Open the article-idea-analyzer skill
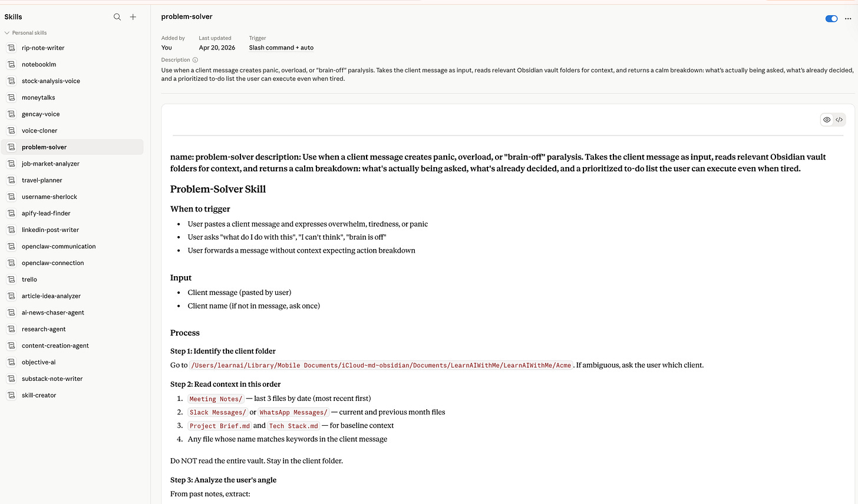The height and width of the screenshot is (504, 858). (x=72, y=296)
